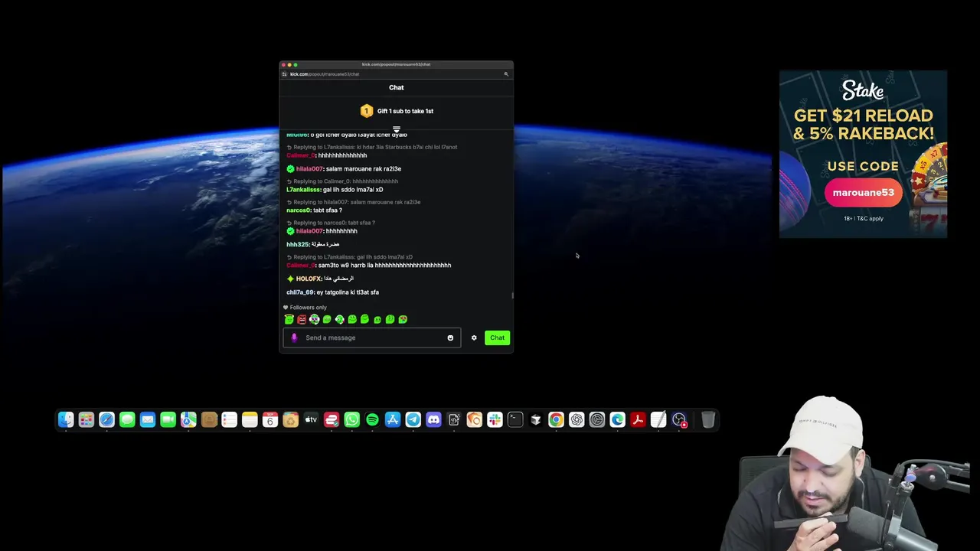The height and width of the screenshot is (551, 980).
Task: Click Gift 1 sub to take 1st
Action: pos(405,111)
